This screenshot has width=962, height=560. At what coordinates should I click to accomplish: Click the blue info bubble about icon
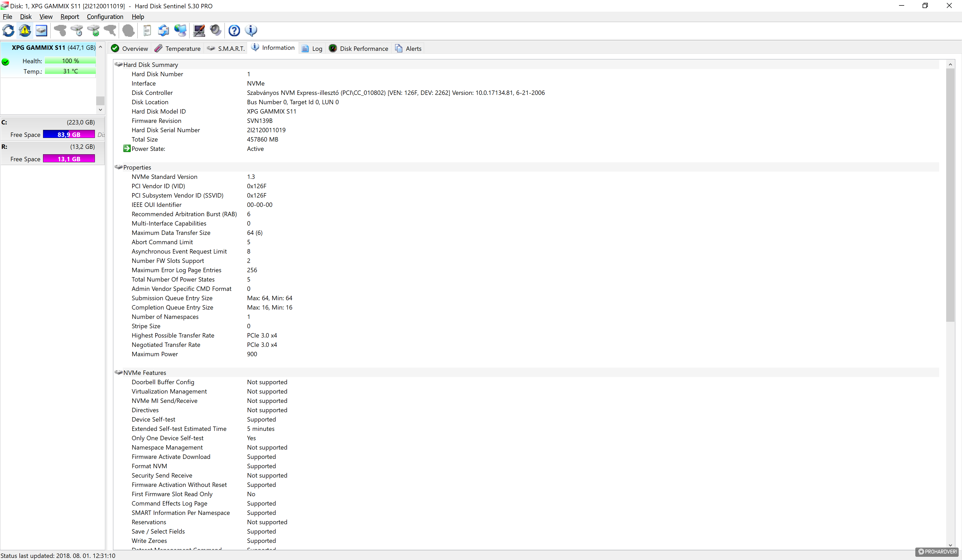click(x=251, y=31)
